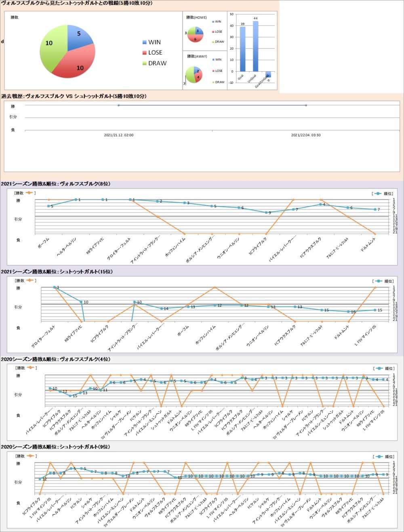Click グロイター・フュルト label in 2021 Stuttgart chart
404x532 pixels.
tap(43, 336)
